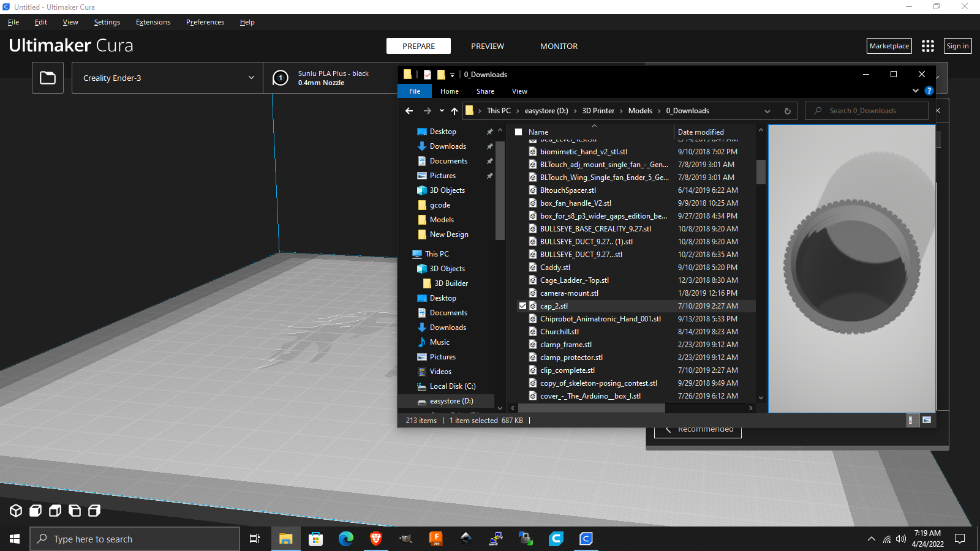Open the Ultimaker apps grid icon
Viewport: 980px width, 551px height.
[928, 46]
